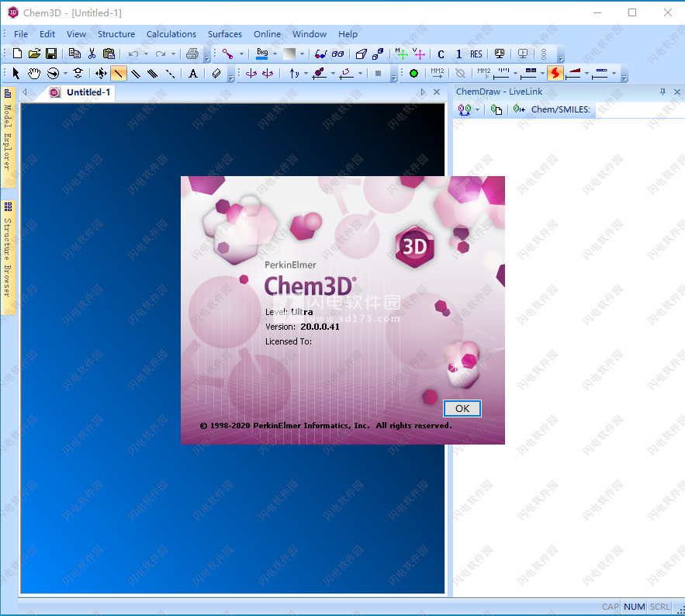Open trackball rotate tool dropdown arrow

point(65,74)
